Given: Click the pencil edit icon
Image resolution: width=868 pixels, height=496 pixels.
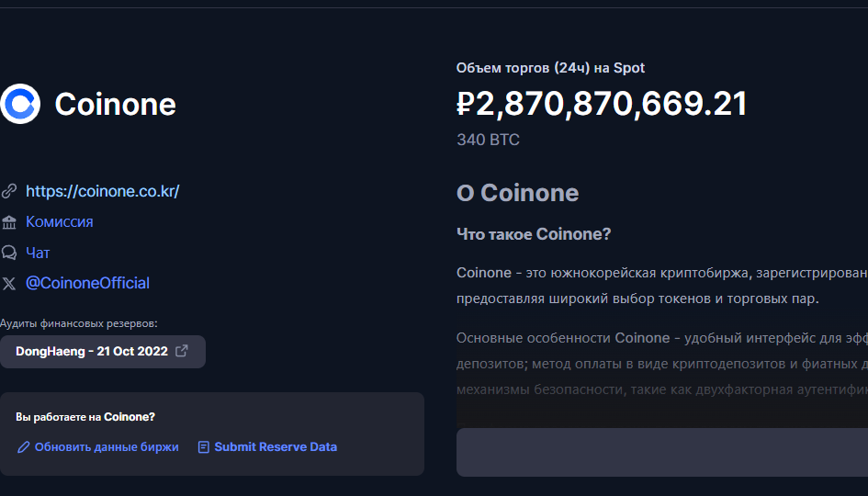Looking at the screenshot, I should (24, 447).
